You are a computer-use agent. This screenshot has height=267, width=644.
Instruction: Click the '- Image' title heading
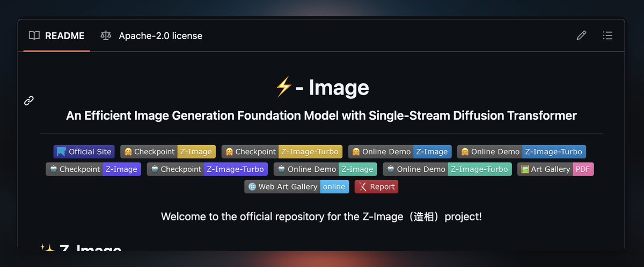point(321,88)
